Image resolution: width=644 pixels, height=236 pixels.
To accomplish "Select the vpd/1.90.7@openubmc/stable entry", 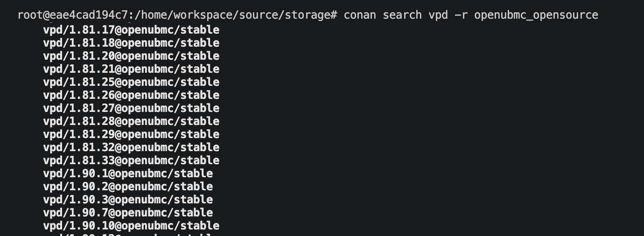I will 128,213.
